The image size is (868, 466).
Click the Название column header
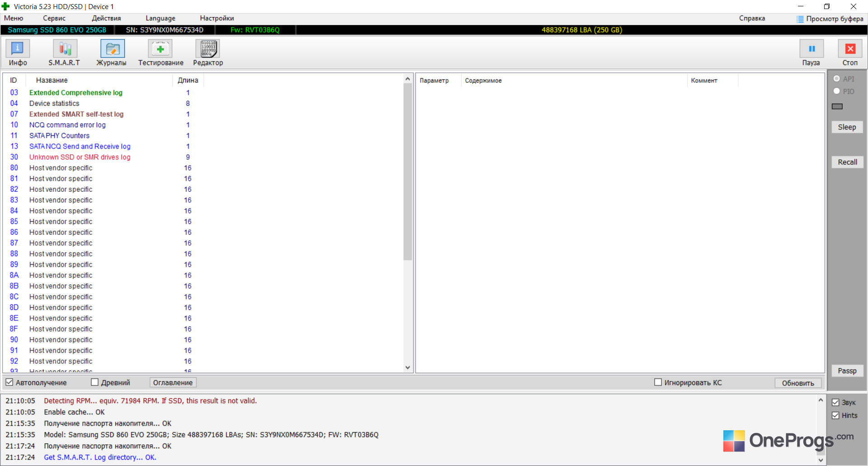point(99,80)
